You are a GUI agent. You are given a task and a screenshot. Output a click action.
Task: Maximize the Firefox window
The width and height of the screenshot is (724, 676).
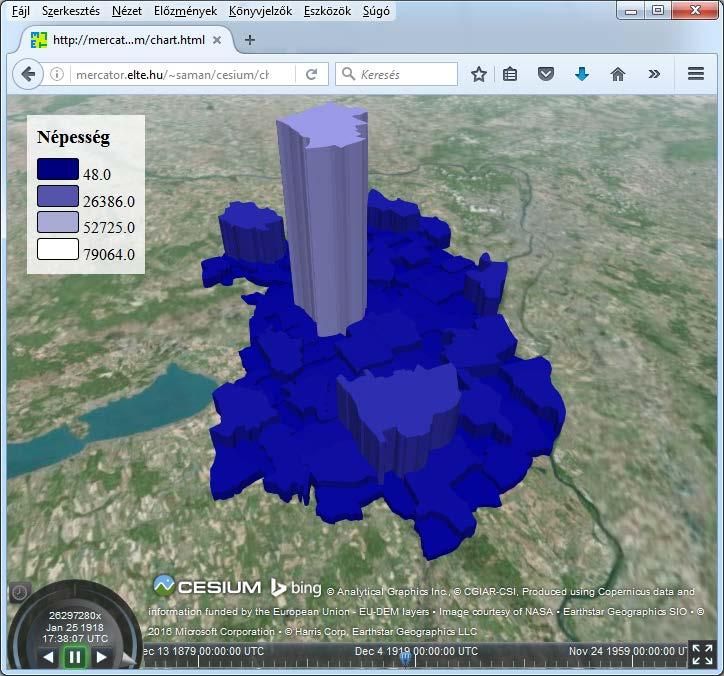(x=658, y=11)
